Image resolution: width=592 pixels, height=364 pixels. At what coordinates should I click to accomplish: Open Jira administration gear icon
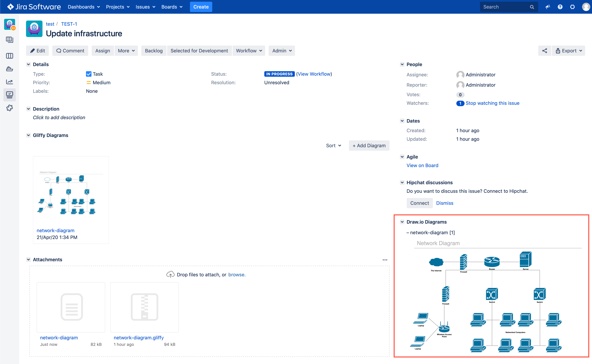click(x=572, y=7)
